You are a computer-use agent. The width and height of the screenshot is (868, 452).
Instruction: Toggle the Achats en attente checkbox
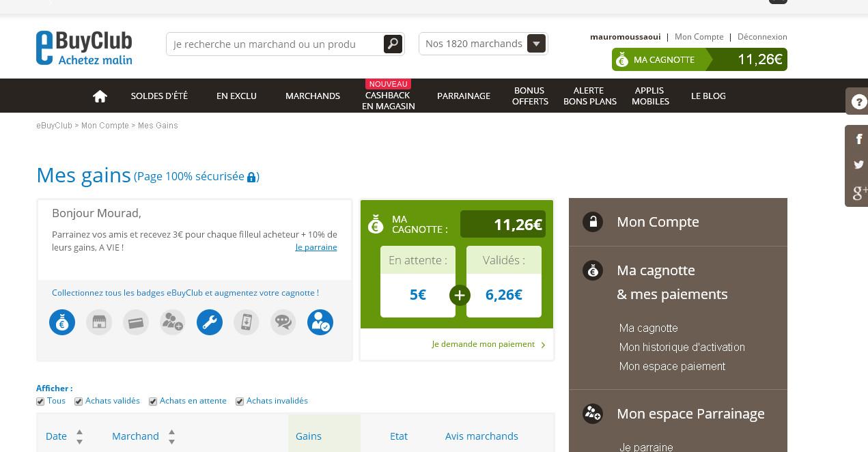pos(153,401)
